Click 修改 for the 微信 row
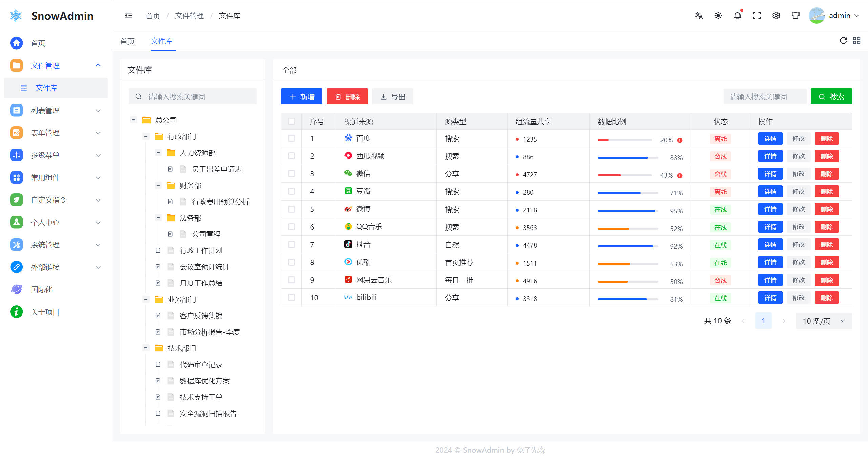Screen dimensions: 868x457 click(798, 174)
